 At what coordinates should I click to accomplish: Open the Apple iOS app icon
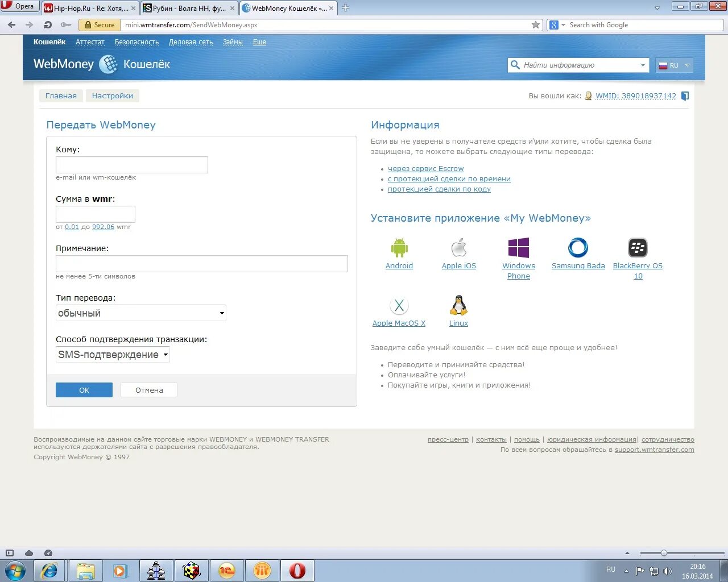[x=459, y=248]
